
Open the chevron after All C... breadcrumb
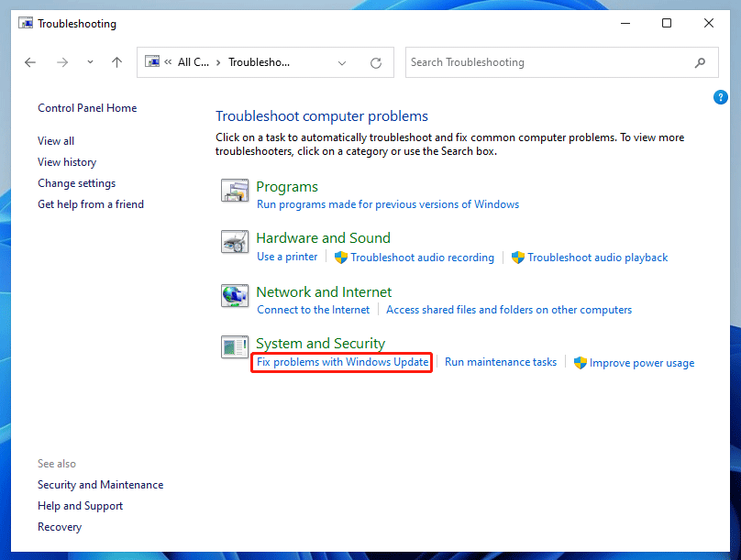pyautogui.click(x=218, y=62)
